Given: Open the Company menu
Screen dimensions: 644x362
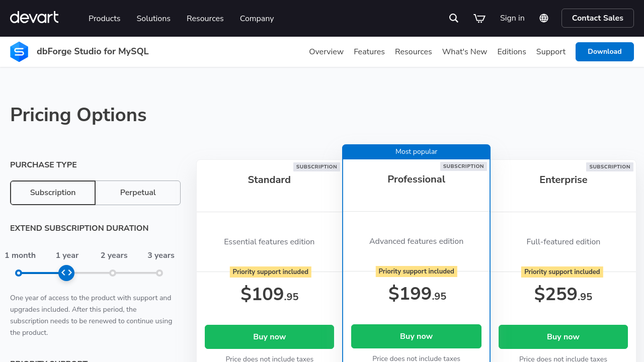Looking at the screenshot, I should [257, 19].
